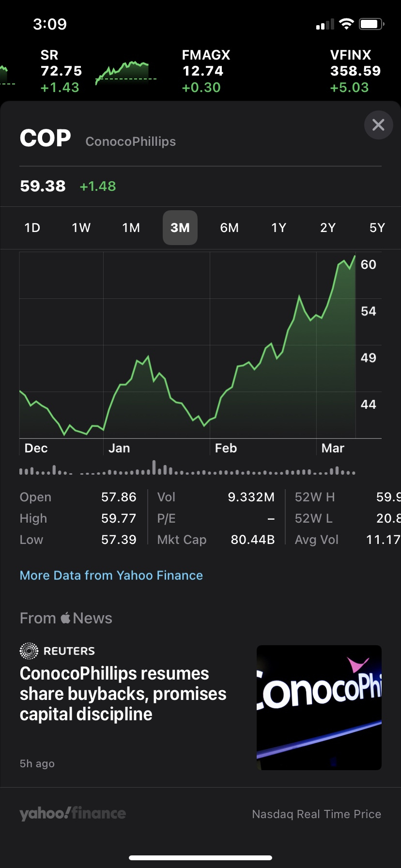Tap the Vol value 9.332M
The height and width of the screenshot is (868, 401).
tap(251, 497)
